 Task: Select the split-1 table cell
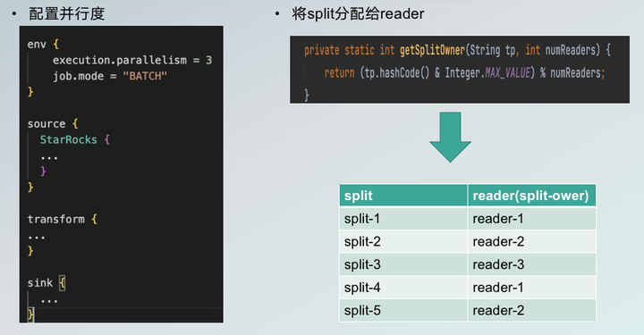pos(403,219)
